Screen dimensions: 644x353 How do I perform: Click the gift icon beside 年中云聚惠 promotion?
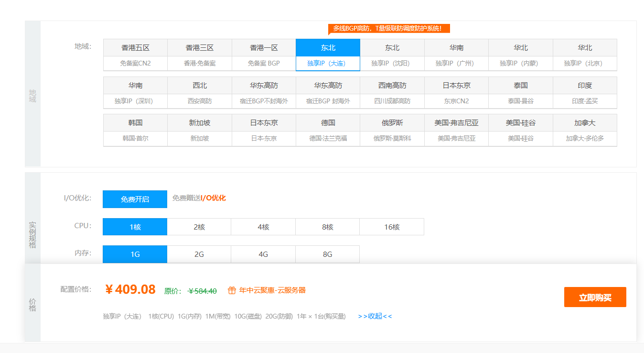click(232, 289)
